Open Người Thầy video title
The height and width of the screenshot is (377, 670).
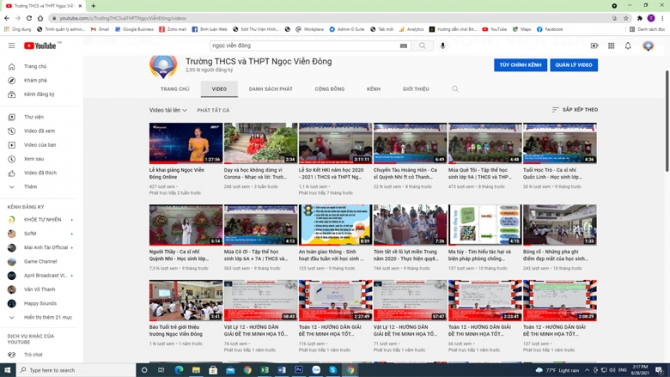point(179,255)
